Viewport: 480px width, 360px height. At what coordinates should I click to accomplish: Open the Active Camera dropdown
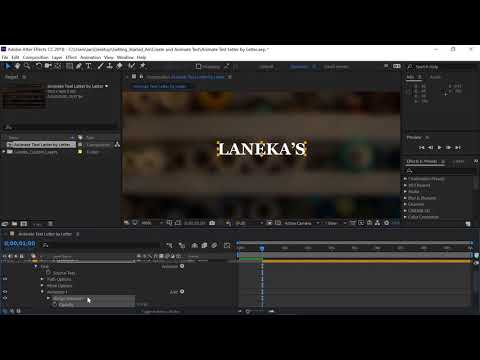(x=302, y=223)
